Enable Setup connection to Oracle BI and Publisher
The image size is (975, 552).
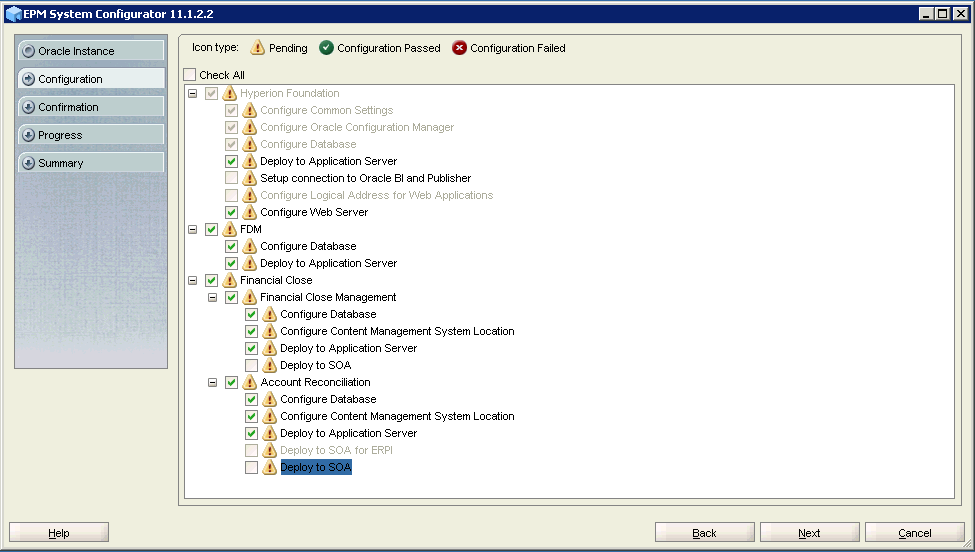click(231, 178)
